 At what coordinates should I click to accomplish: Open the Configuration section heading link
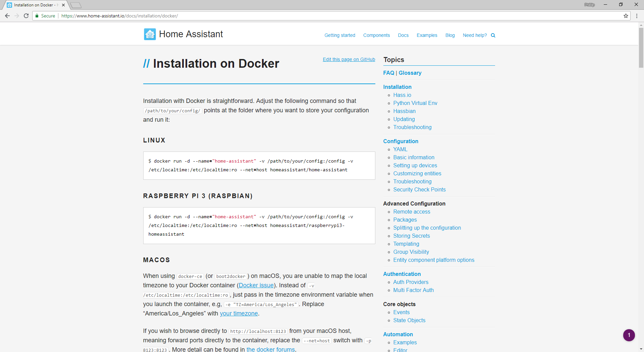click(x=401, y=141)
